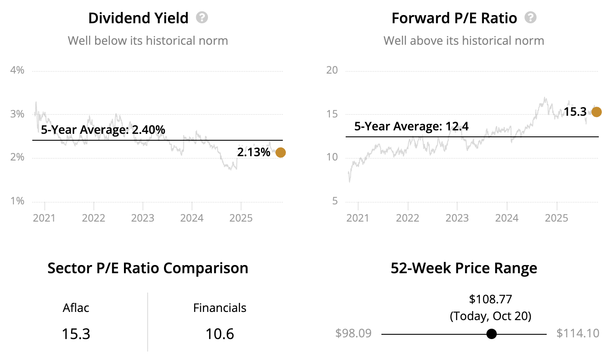Image resolution: width=613 pixels, height=364 pixels.
Task: Open the Forward P/E Ratio help icon
Action: (x=531, y=18)
